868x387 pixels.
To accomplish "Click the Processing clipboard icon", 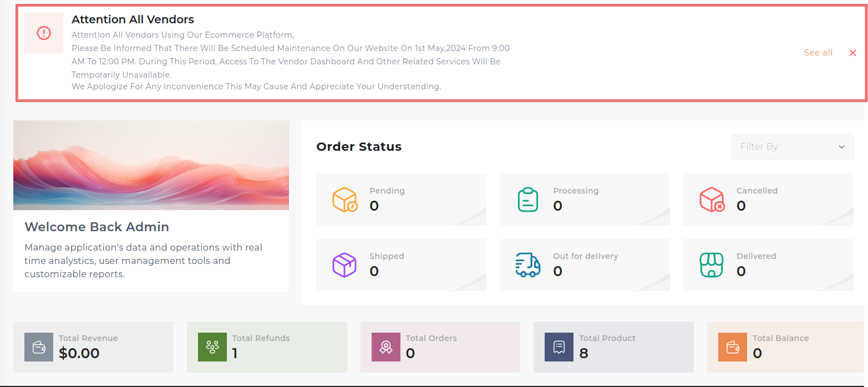I will click(527, 200).
